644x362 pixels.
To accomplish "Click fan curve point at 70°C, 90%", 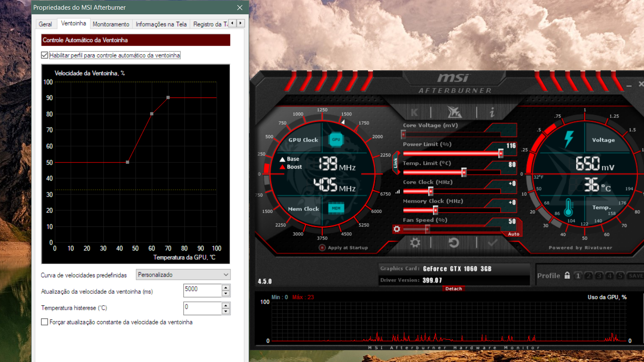I will click(168, 98).
